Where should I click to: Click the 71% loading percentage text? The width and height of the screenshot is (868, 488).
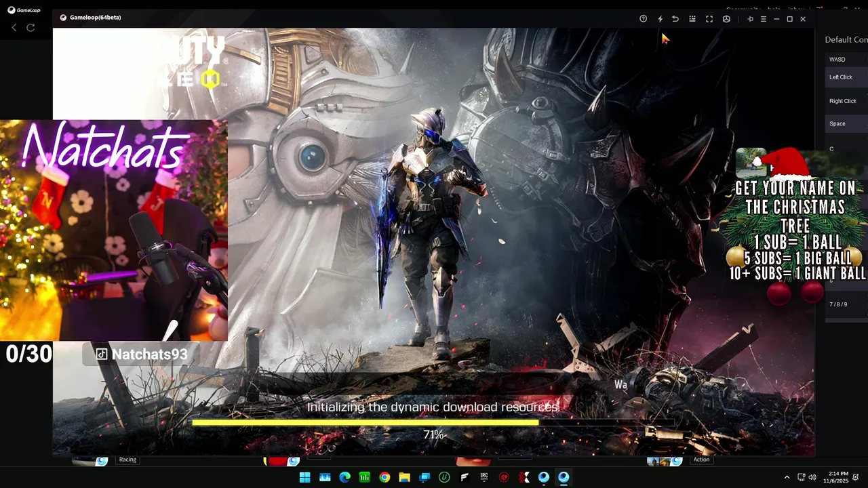click(x=433, y=434)
